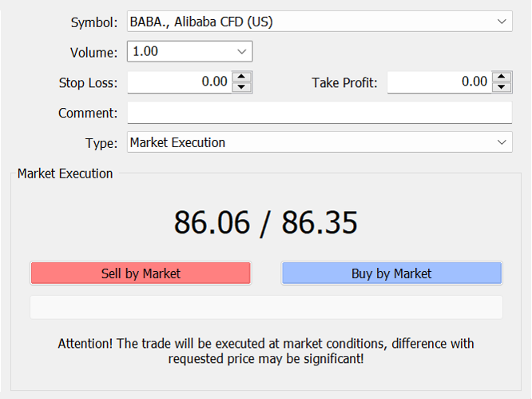Click the empty status bar below buttons

click(266, 307)
